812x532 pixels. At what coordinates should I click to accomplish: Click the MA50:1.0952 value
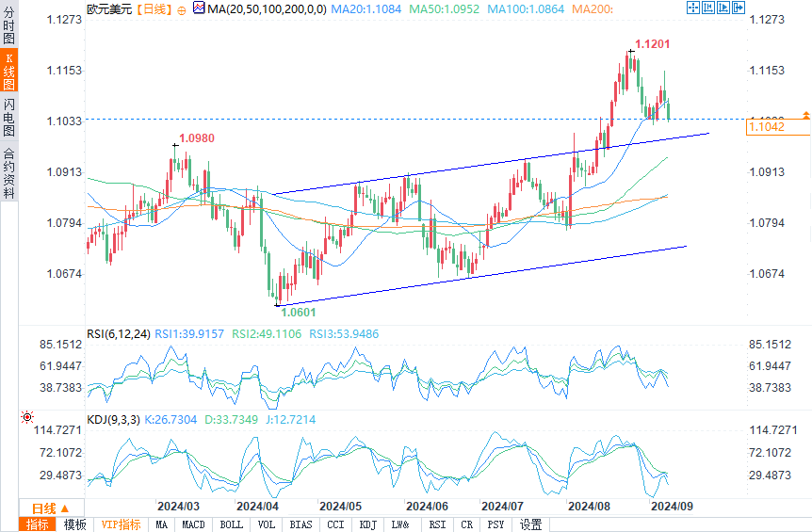coord(445,8)
